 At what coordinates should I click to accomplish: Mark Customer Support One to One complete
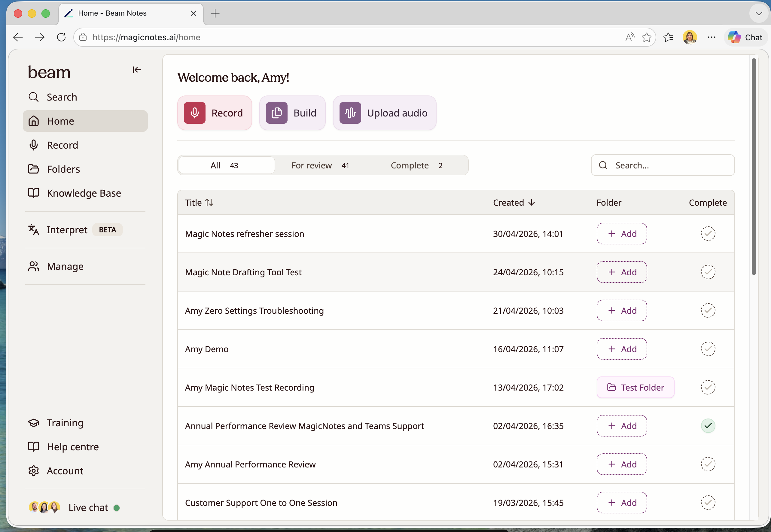[708, 503]
